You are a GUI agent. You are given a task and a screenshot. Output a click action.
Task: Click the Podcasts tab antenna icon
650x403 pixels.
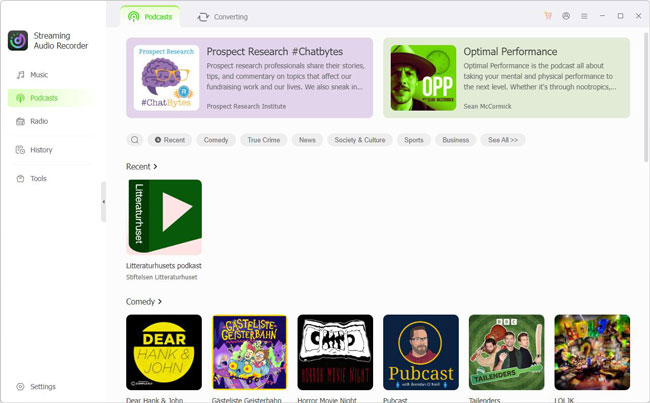click(x=133, y=17)
